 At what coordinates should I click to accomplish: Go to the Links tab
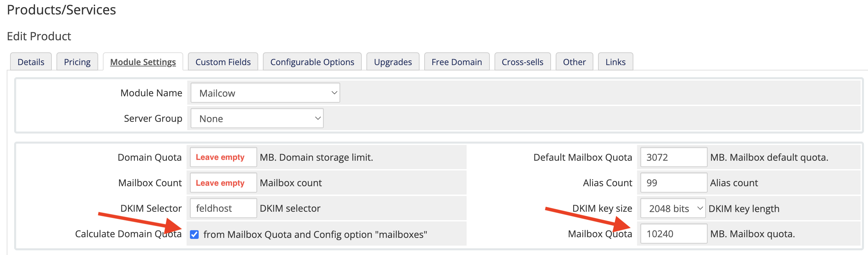(x=615, y=62)
